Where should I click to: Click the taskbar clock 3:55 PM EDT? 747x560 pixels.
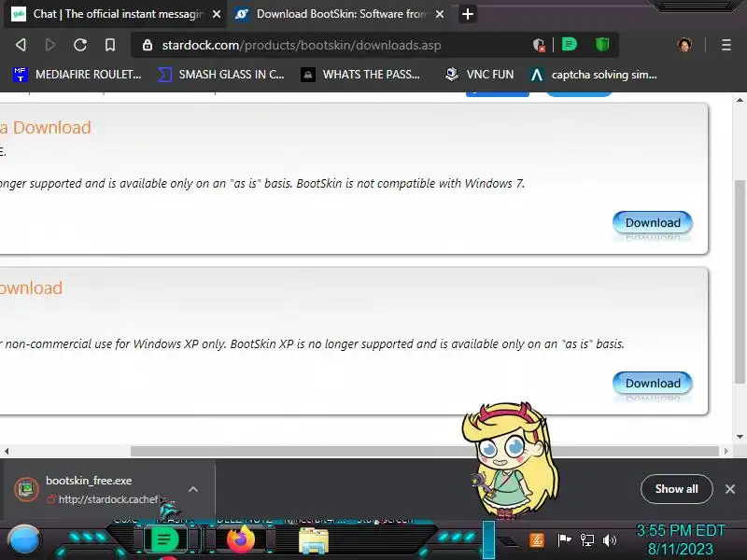click(681, 539)
